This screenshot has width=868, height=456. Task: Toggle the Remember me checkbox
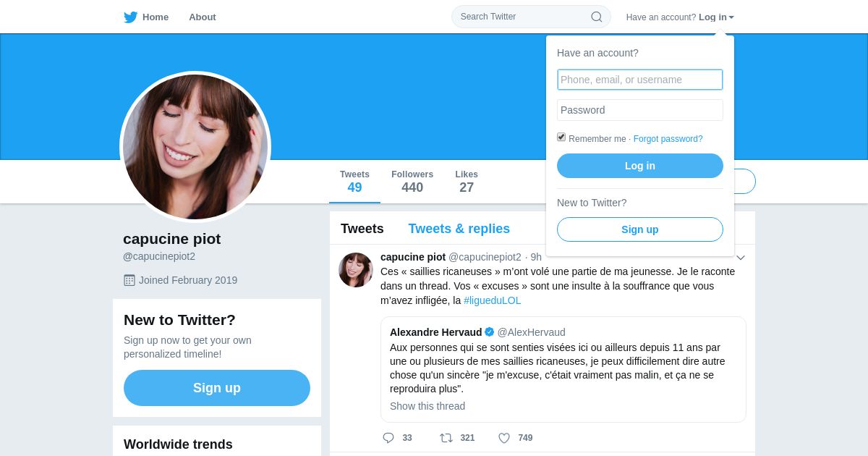(561, 137)
